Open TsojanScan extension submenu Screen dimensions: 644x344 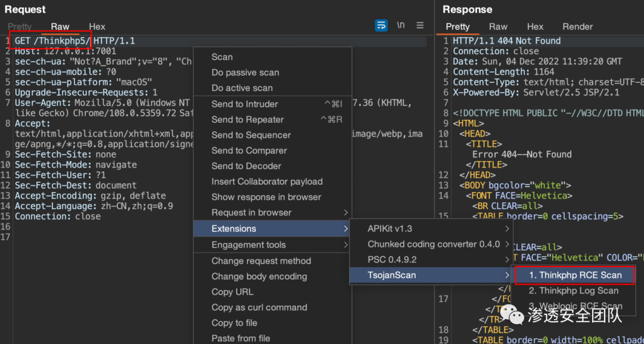pyautogui.click(x=392, y=275)
